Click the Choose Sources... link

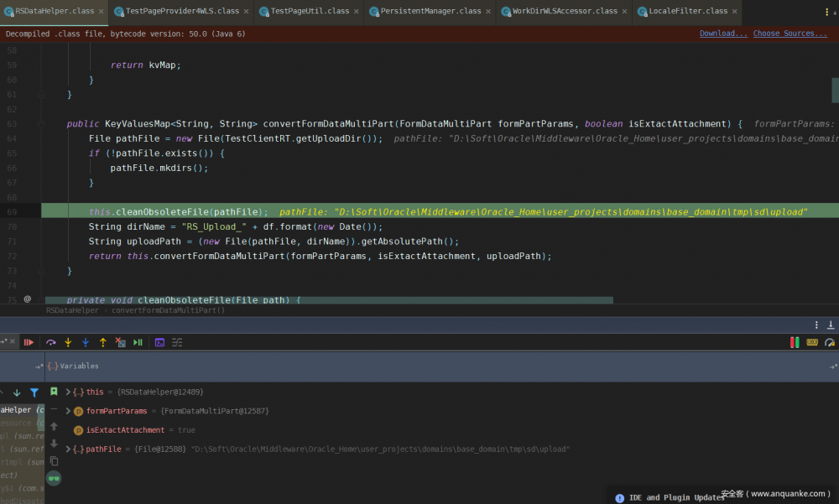pyautogui.click(x=789, y=34)
